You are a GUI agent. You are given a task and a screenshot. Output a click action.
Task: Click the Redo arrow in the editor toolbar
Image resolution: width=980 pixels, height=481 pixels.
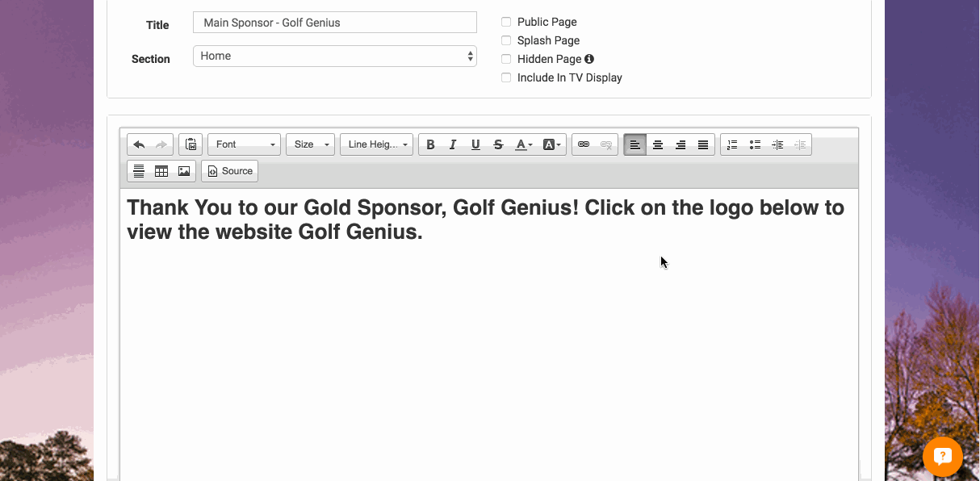point(161,144)
